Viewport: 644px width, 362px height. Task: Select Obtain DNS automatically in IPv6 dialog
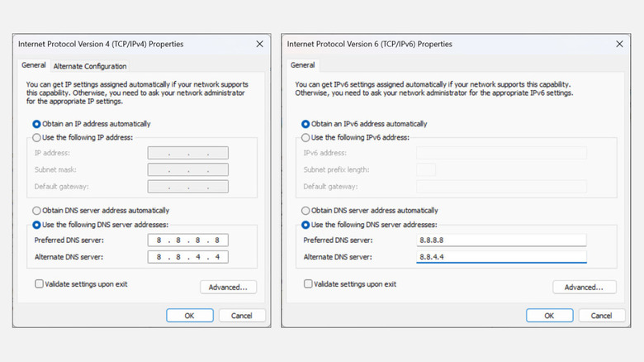click(307, 211)
